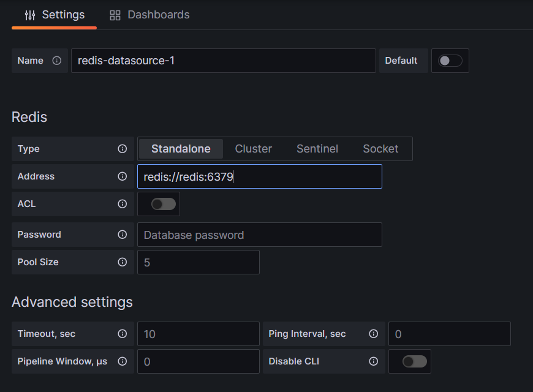Select the Cluster connection type
The width and height of the screenshot is (533, 392).
coord(254,149)
